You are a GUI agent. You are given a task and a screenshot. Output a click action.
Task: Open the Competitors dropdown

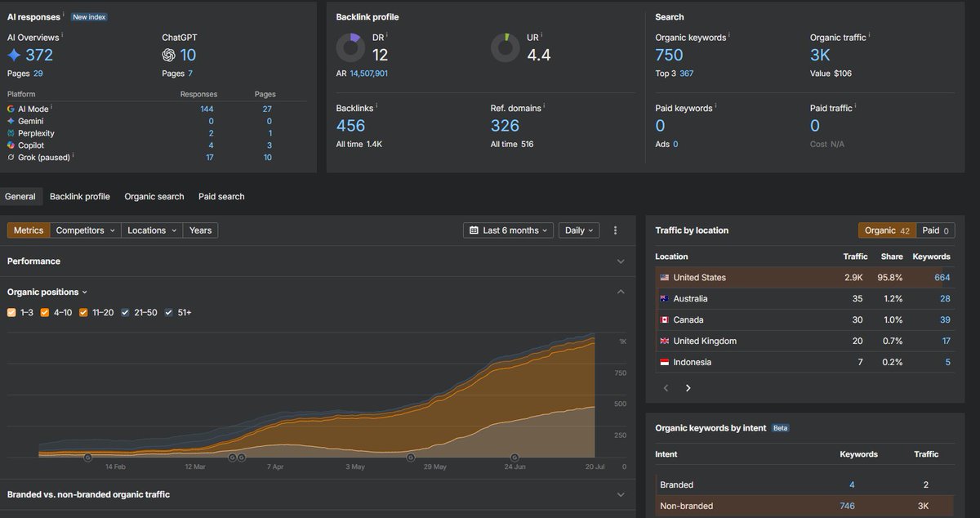(86, 230)
